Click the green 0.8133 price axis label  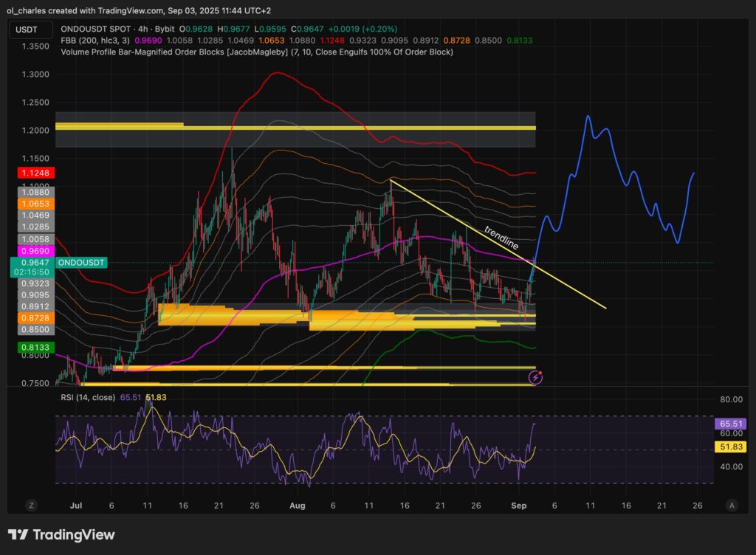32,347
